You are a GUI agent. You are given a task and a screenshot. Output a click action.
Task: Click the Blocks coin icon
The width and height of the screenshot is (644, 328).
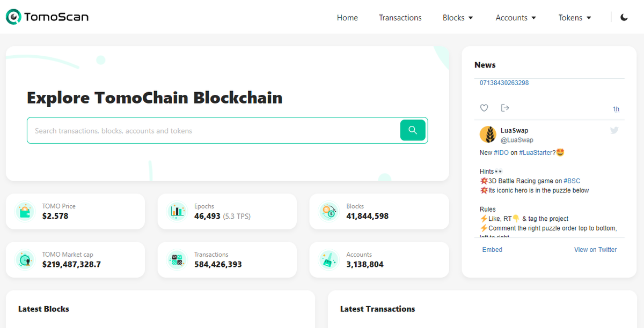[x=328, y=211]
